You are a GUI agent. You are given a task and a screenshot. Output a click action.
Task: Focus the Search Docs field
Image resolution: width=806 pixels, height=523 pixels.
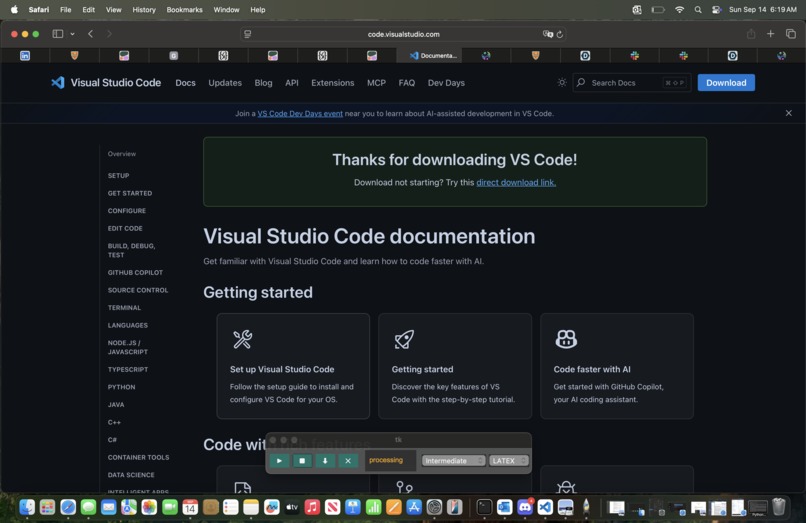(x=632, y=82)
